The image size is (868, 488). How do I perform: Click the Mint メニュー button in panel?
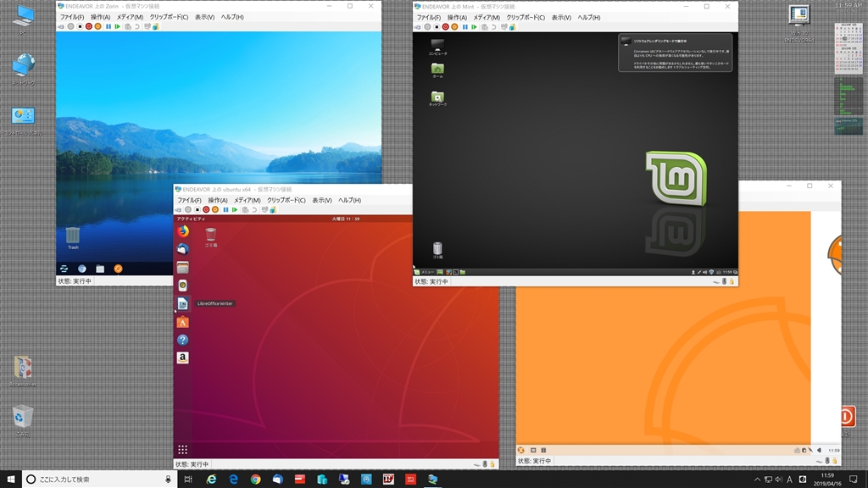[x=427, y=272]
